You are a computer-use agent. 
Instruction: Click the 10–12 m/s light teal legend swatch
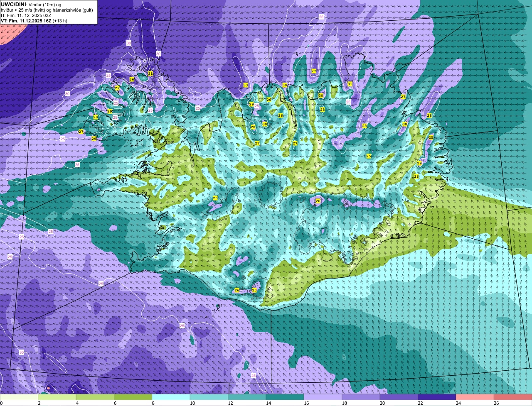pos(209,397)
